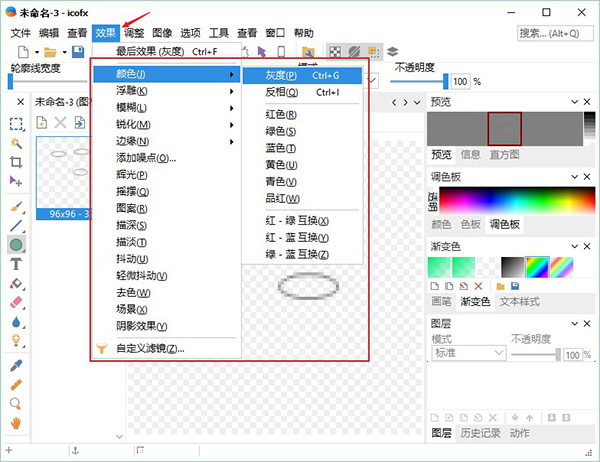Viewport: 600px width, 462px height.
Task: Choose 灰度 from the color submenu
Action: coord(281,75)
